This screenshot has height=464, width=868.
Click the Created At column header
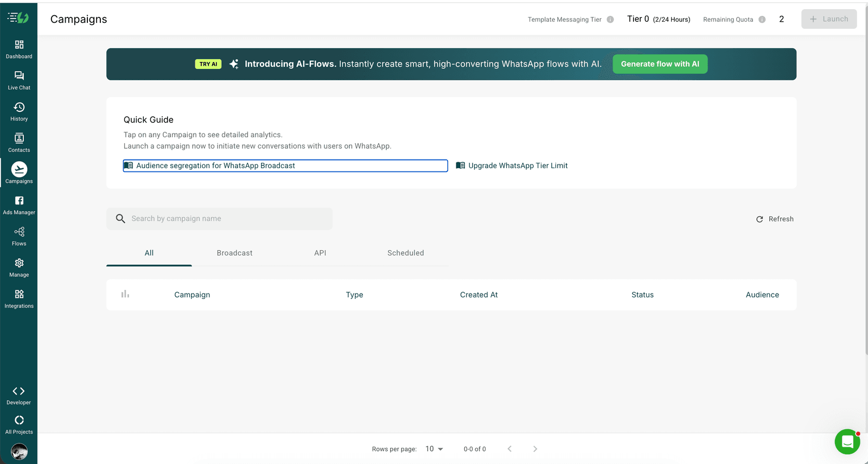point(479,295)
